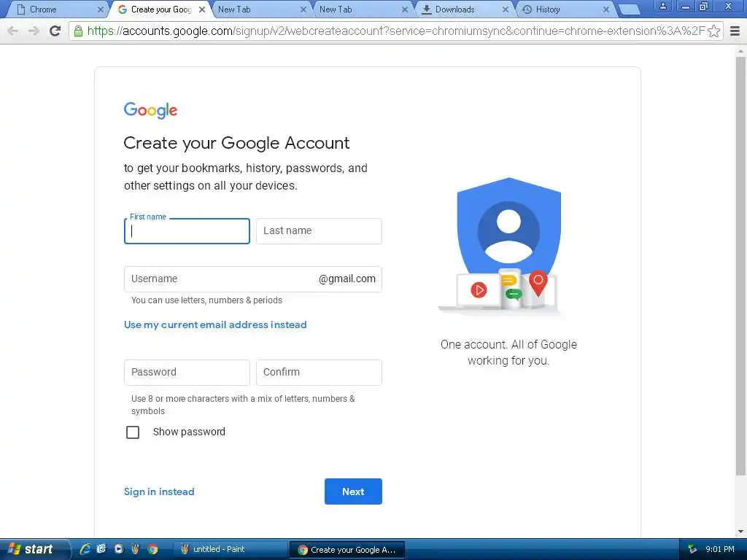Open a new tab with the new tab button

point(629,9)
